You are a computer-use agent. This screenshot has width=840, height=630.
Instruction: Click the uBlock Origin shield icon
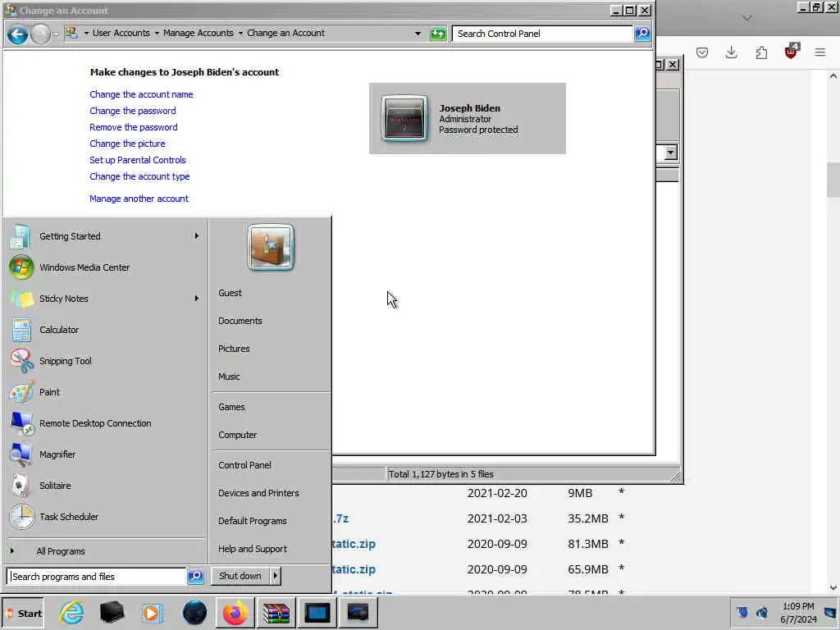pyautogui.click(x=791, y=52)
